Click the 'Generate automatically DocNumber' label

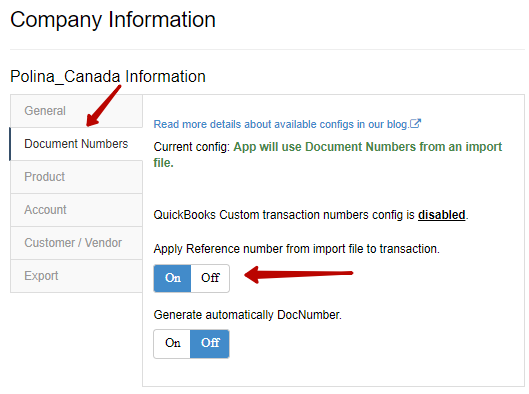pyautogui.click(x=248, y=315)
